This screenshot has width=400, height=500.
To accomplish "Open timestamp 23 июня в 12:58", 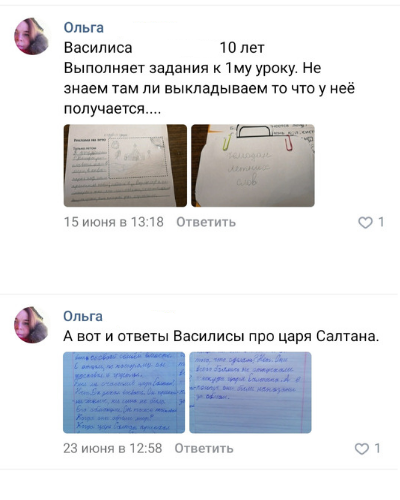I will coord(113,448).
